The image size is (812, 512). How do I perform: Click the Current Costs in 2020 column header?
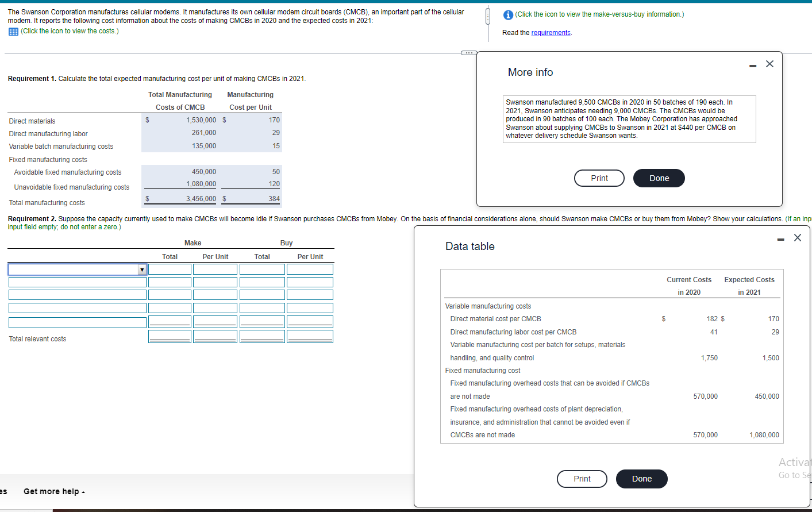point(689,286)
